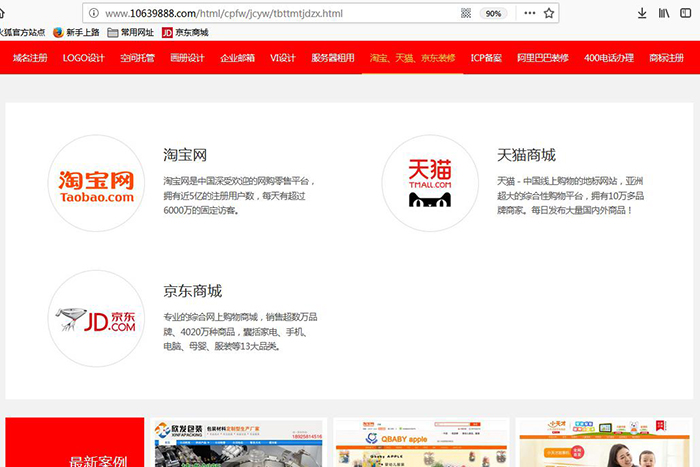Open 服务器租用 menu item

tap(333, 58)
